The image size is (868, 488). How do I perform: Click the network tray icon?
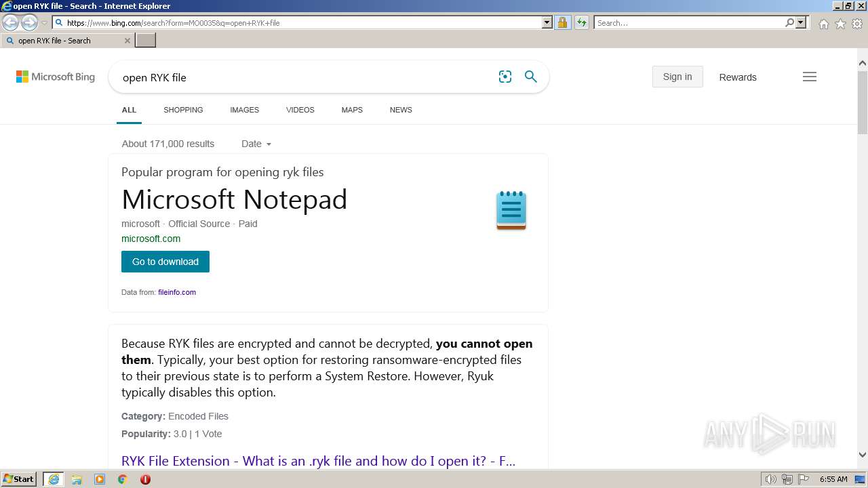[x=787, y=479]
